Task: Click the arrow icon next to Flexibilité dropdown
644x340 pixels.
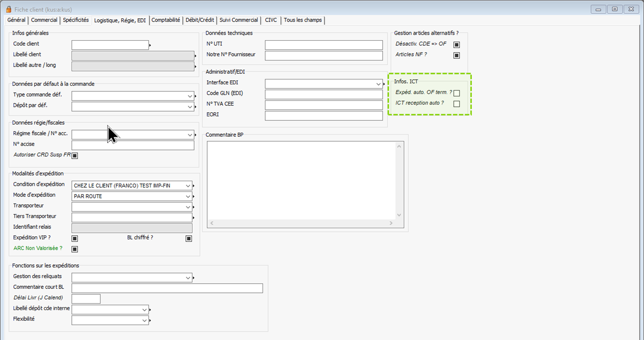Action: [150, 321]
